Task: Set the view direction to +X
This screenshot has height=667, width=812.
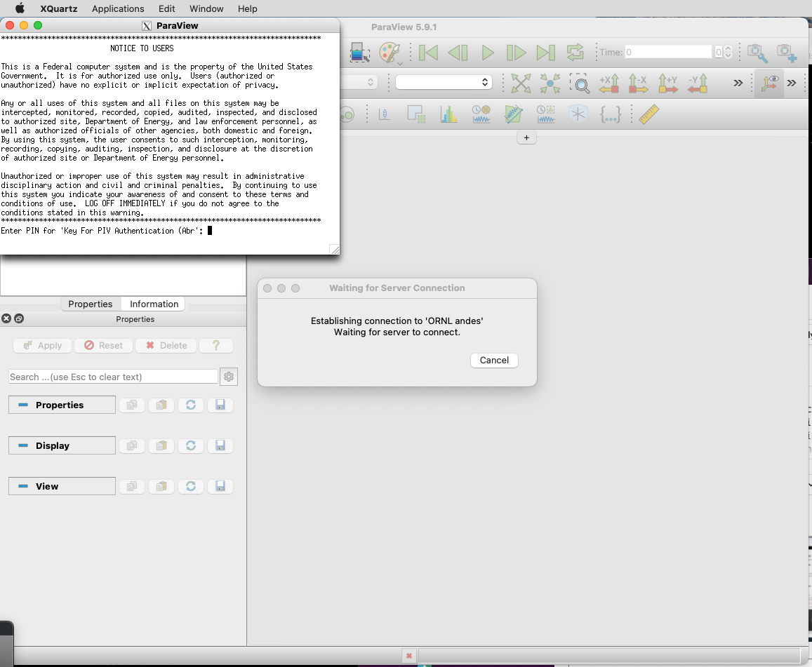Action: [x=608, y=83]
